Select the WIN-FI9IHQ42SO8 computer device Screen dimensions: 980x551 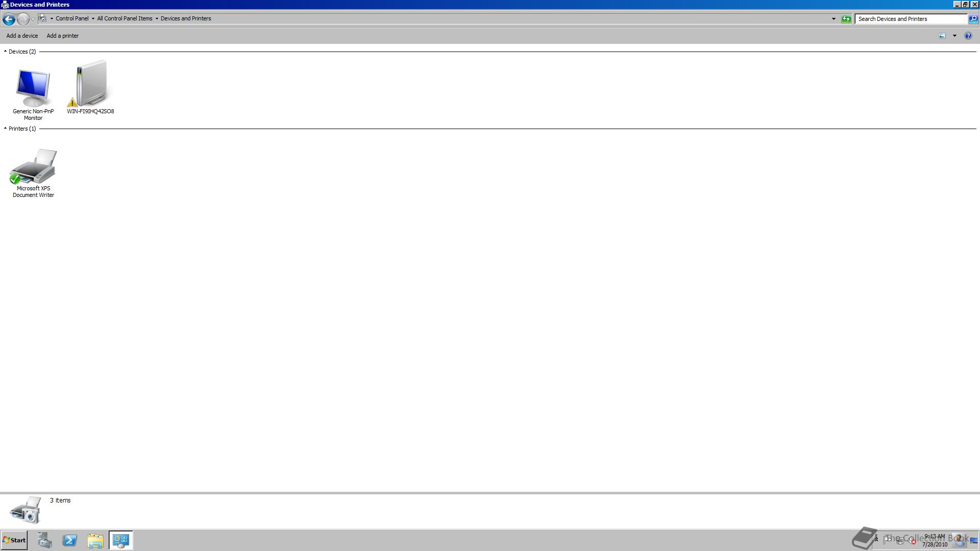click(x=90, y=87)
